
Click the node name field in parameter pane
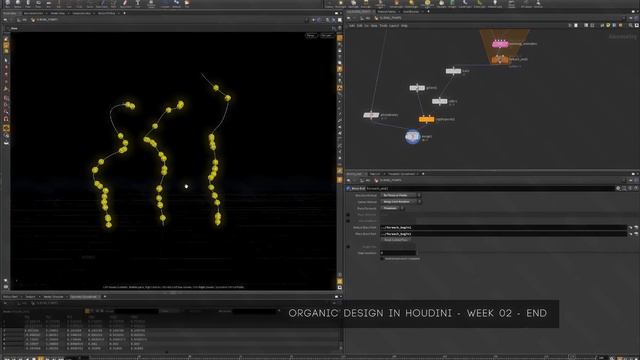(x=490, y=188)
